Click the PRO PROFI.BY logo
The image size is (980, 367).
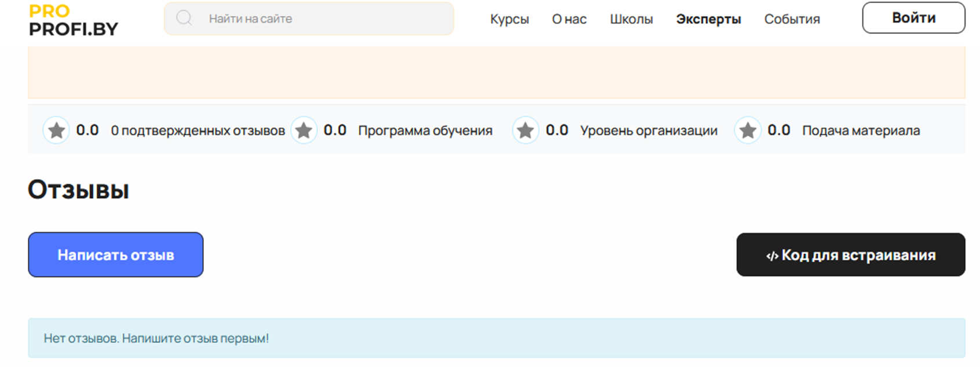[x=72, y=19]
